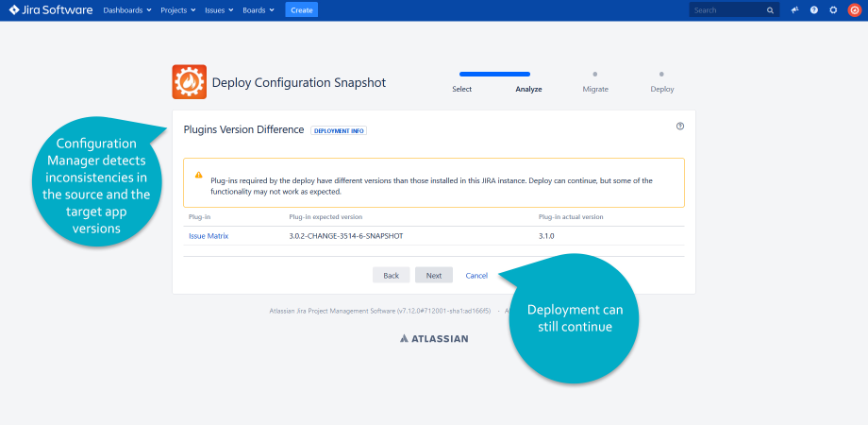Click the Configuration Manager gear-flame logo
868x425 pixels.
click(x=190, y=82)
